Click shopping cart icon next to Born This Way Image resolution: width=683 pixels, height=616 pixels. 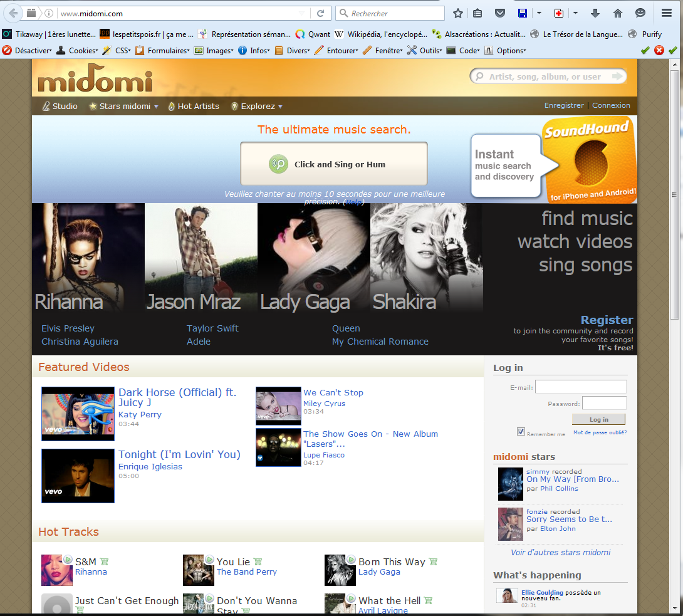coord(434,561)
